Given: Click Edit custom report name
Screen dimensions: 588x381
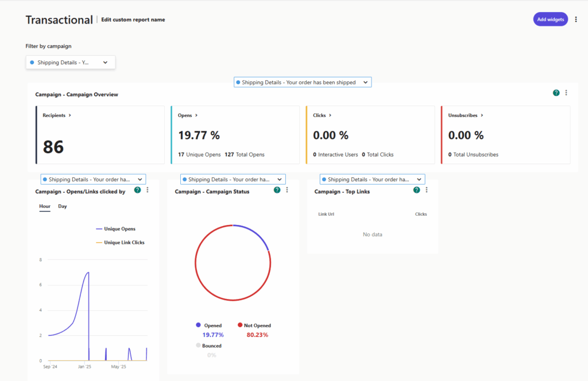Looking at the screenshot, I should 133,19.
